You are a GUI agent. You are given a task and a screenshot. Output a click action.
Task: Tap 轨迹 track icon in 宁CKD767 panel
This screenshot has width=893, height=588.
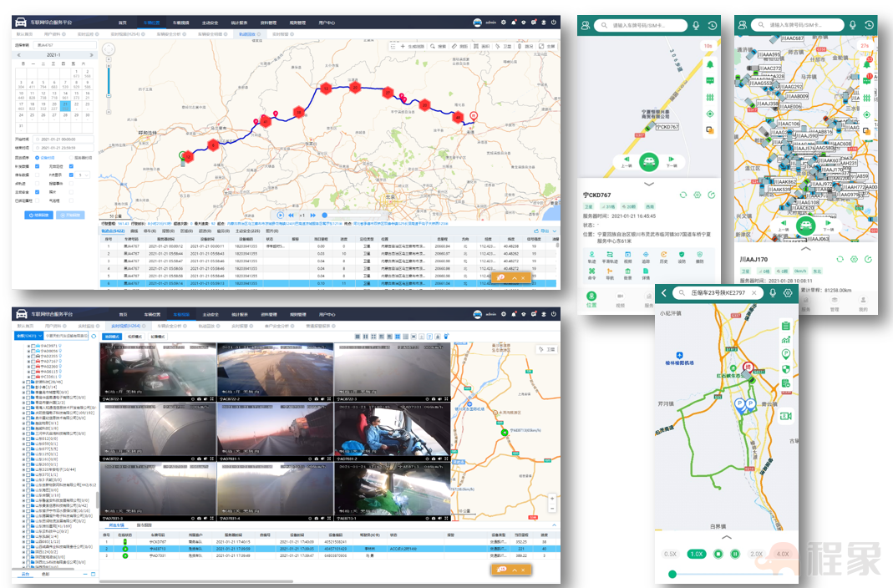(591, 257)
